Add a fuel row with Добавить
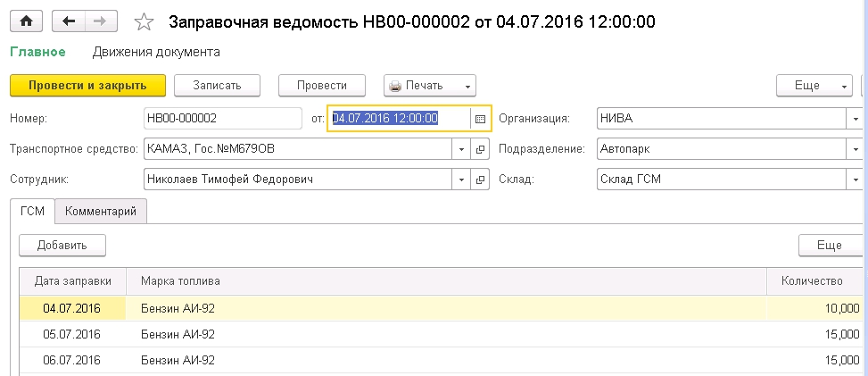 (x=62, y=246)
